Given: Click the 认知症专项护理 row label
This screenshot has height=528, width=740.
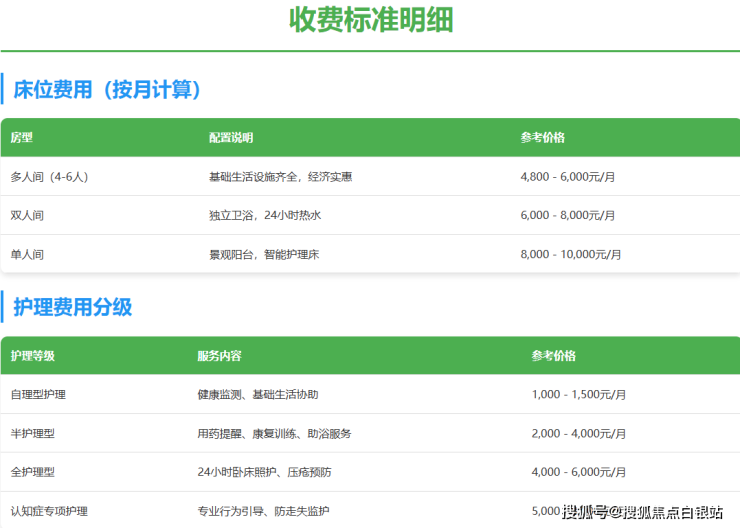Looking at the screenshot, I should [x=49, y=511].
